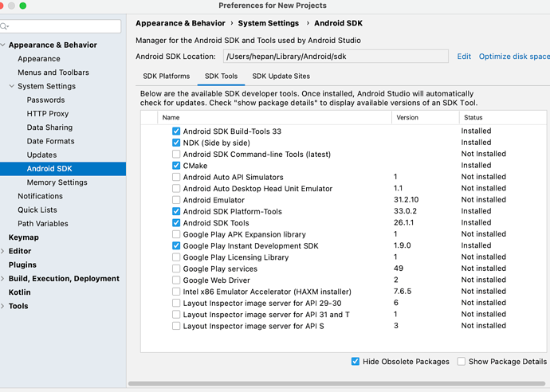Toggle Hide Obsolete Packages option

356,362
